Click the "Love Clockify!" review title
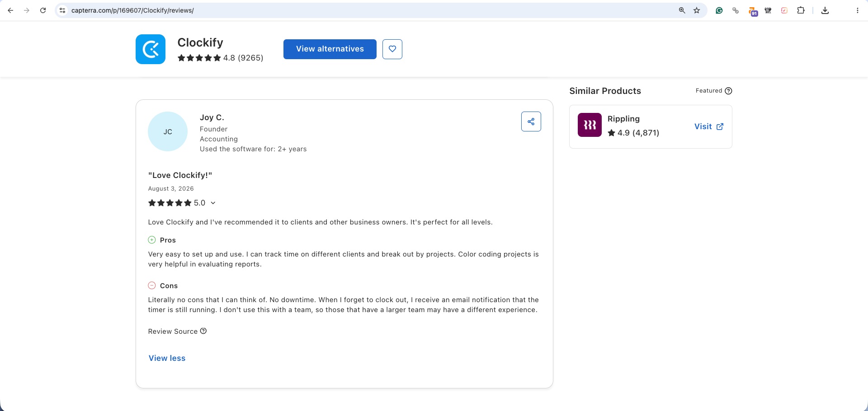The image size is (868, 411). (180, 175)
